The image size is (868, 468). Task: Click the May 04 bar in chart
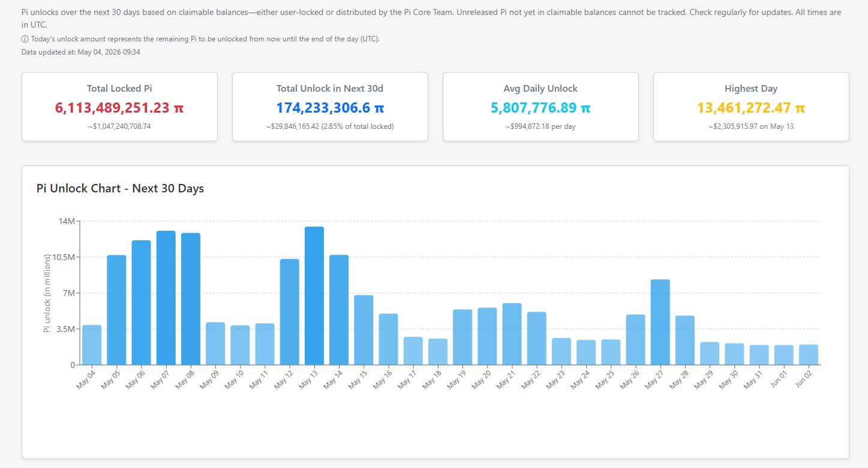click(92, 345)
